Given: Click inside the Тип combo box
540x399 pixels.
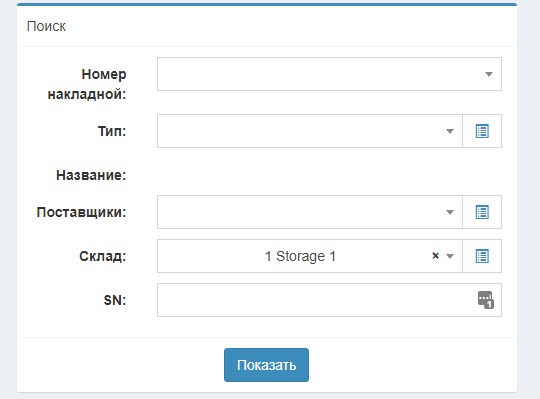Looking at the screenshot, I should 310,131.
